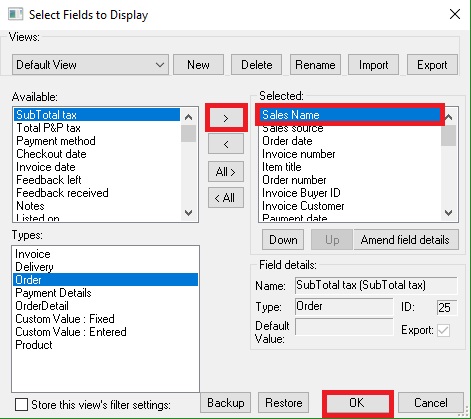Click the 'Amend field details' button
471x419 pixels.
coord(406,240)
